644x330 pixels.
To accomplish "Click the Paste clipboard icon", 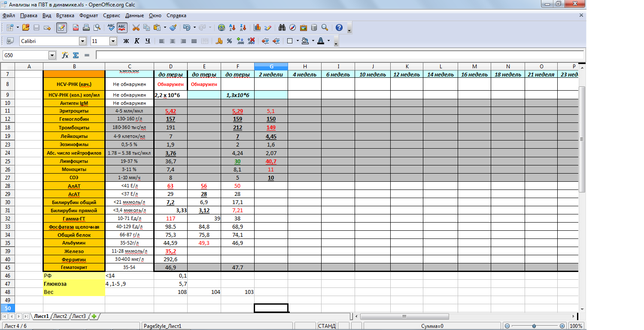I will [157, 27].
